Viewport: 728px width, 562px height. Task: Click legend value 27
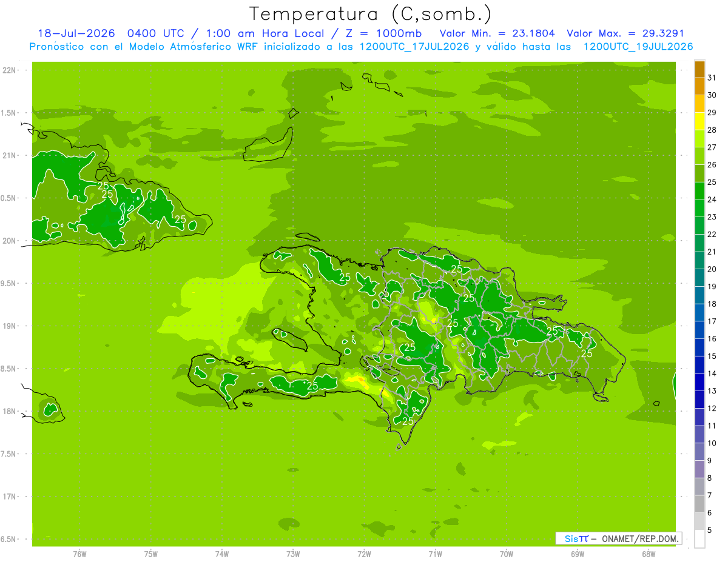pyautogui.click(x=712, y=147)
